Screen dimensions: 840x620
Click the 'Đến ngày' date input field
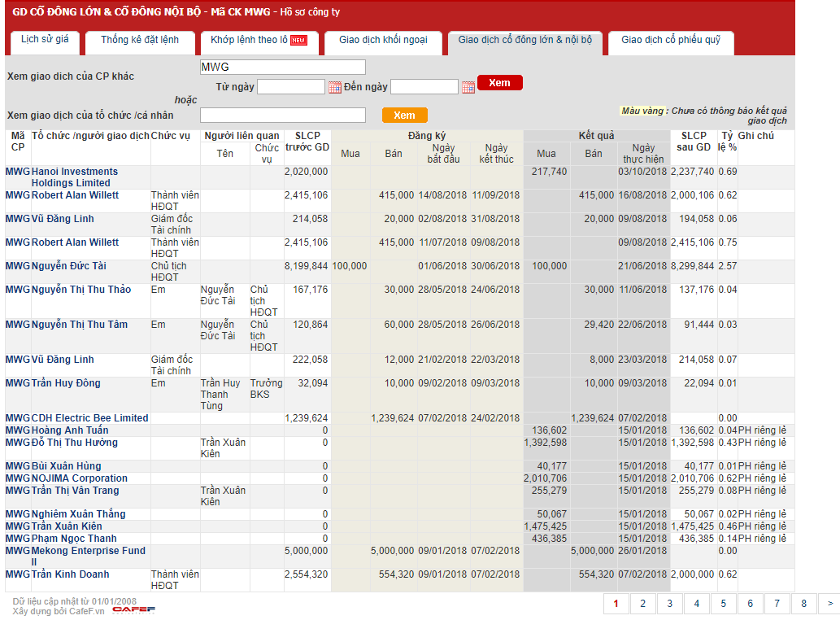[x=424, y=87]
